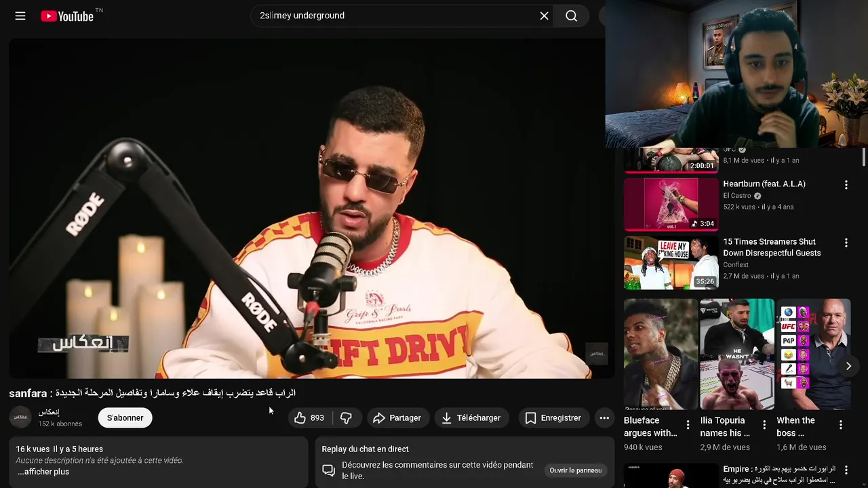
Task: Expand the description with '...afficher plus'
Action: (42, 472)
